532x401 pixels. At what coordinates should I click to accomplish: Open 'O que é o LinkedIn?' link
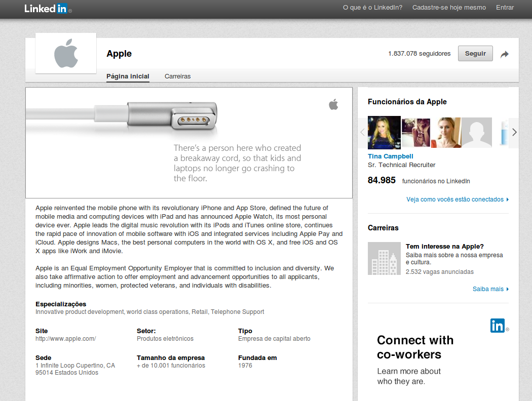(x=372, y=8)
